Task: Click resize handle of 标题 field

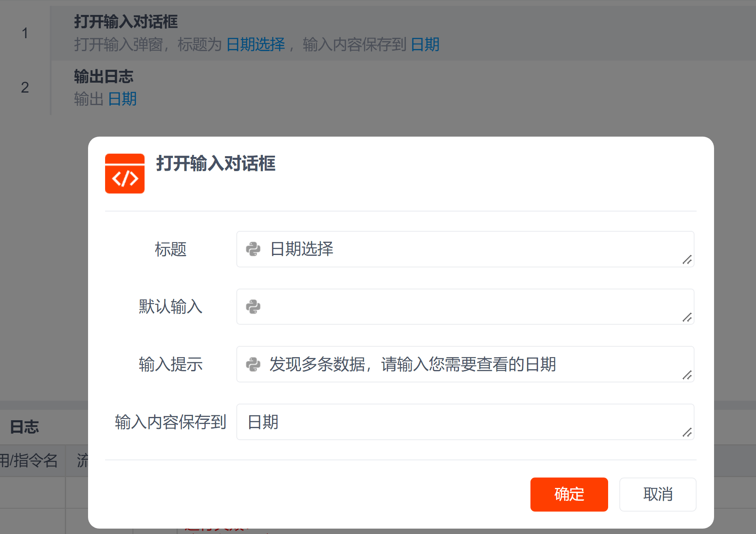Action: (687, 260)
